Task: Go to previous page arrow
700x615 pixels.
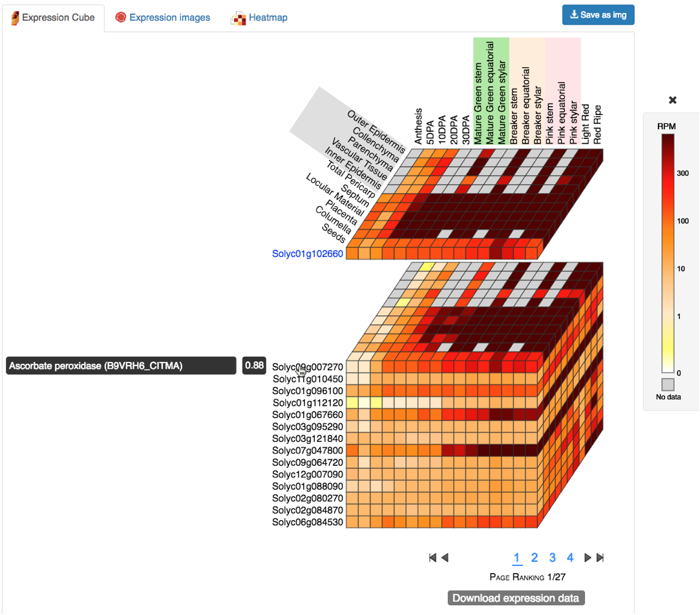Action: click(445, 558)
